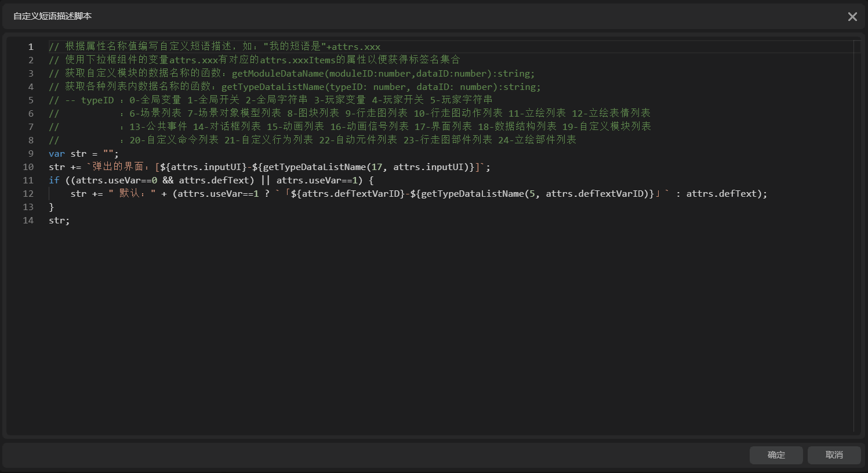Click the string " 默认：" on line 12
The height and width of the screenshot is (473, 868).
132,193
